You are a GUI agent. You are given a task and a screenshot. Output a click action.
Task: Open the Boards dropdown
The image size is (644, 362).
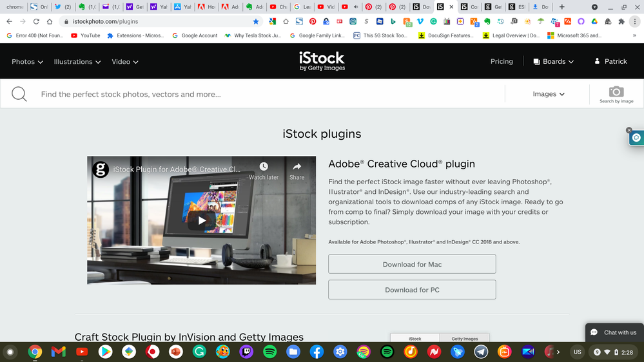(x=553, y=61)
